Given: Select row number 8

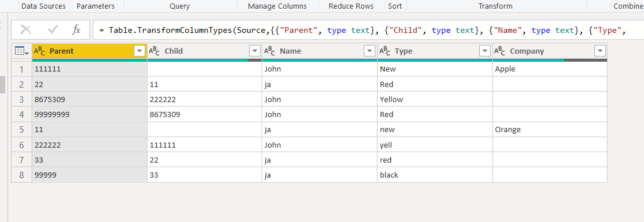Looking at the screenshot, I should tap(21, 175).
